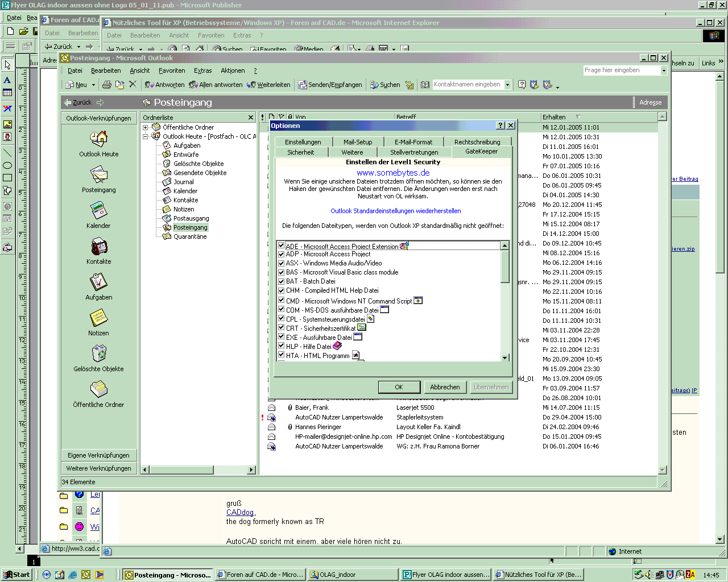Screen dimensions: 728x582
Task: Switch to the E-Mail-Format tab
Action: (413, 142)
